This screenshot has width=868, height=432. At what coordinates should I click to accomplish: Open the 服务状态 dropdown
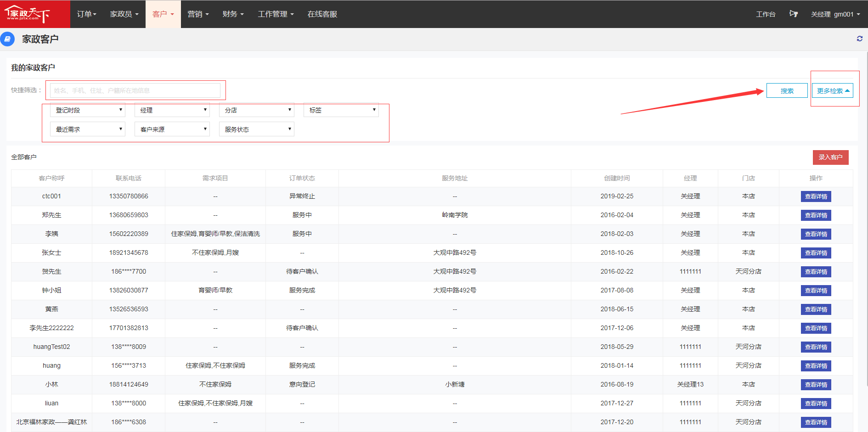[x=257, y=129]
